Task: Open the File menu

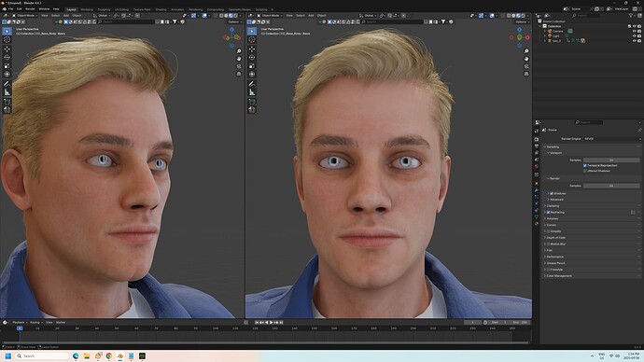Action: 10,9
